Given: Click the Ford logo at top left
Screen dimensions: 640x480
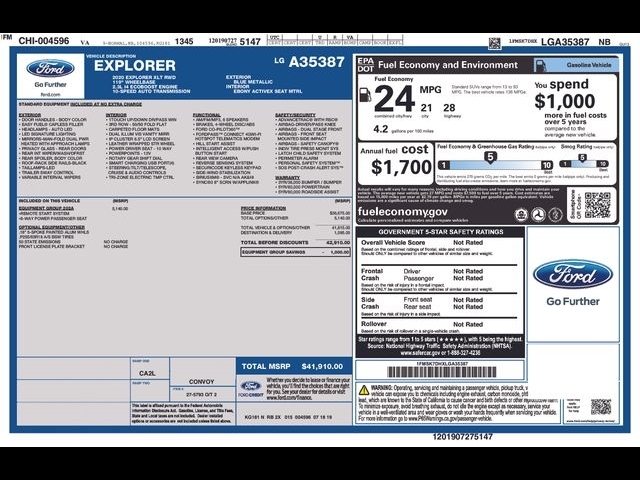Looking at the screenshot, I should (50, 69).
